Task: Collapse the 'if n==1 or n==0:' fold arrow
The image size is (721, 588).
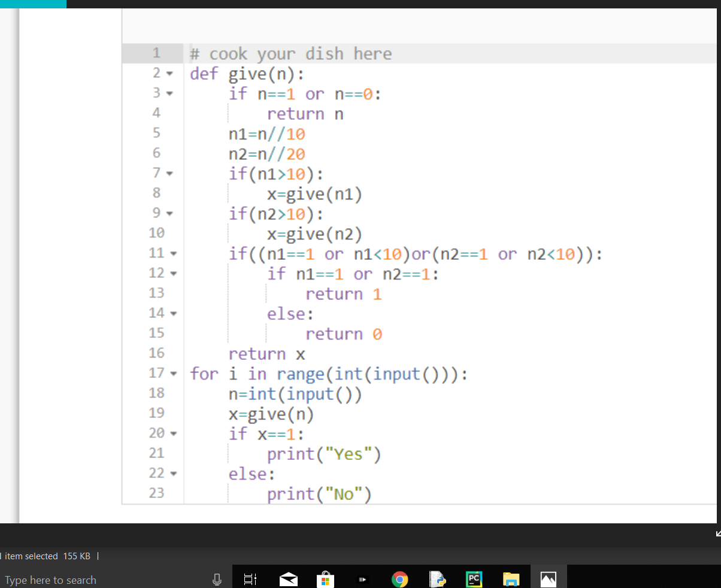Action: click(x=169, y=95)
